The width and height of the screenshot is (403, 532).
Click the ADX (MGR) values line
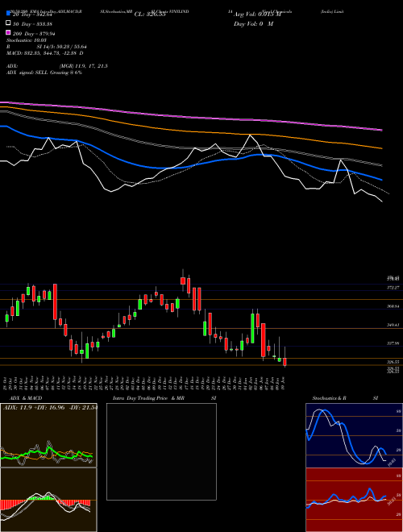[56, 66]
